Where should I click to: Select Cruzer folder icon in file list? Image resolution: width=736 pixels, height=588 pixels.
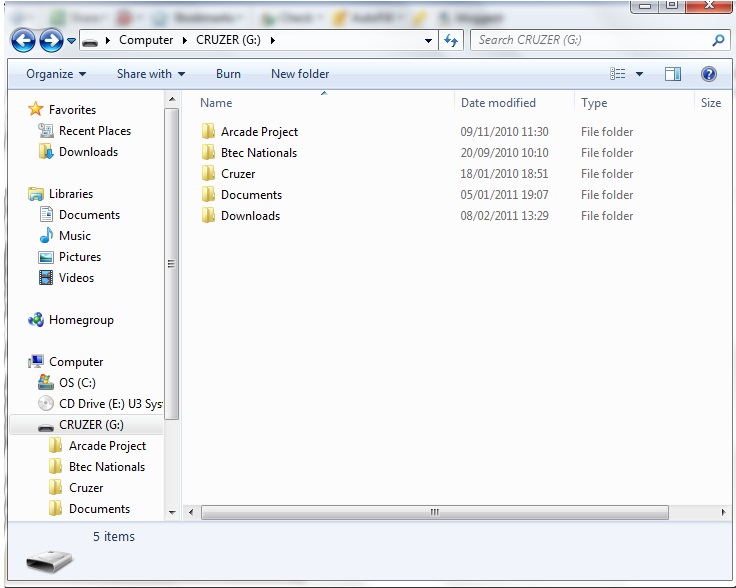coord(208,174)
